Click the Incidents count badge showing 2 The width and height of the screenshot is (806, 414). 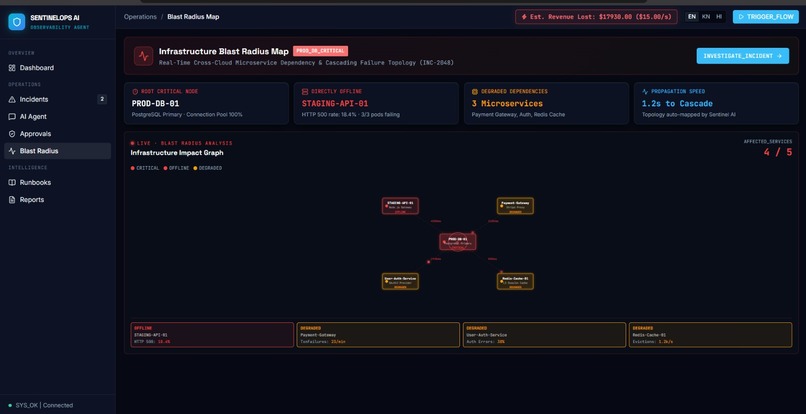point(102,99)
